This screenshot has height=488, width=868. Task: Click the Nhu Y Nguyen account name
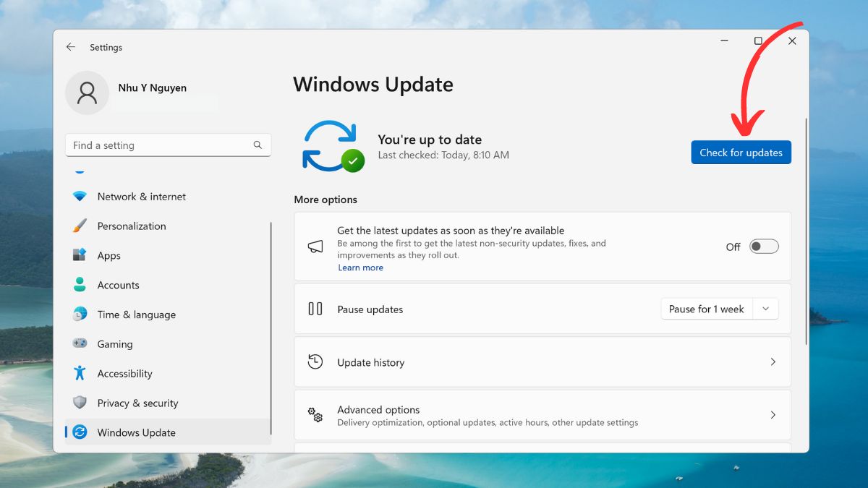[153, 87]
